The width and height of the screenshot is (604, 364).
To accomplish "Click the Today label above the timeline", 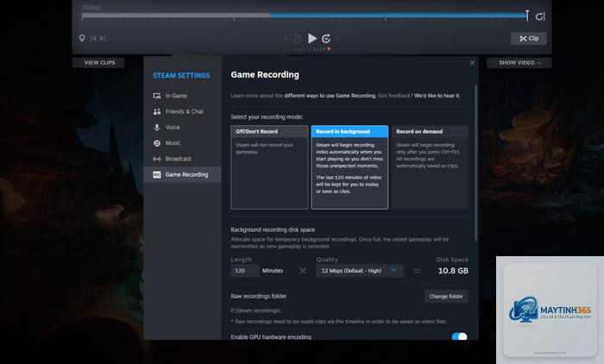I will [91, 7].
